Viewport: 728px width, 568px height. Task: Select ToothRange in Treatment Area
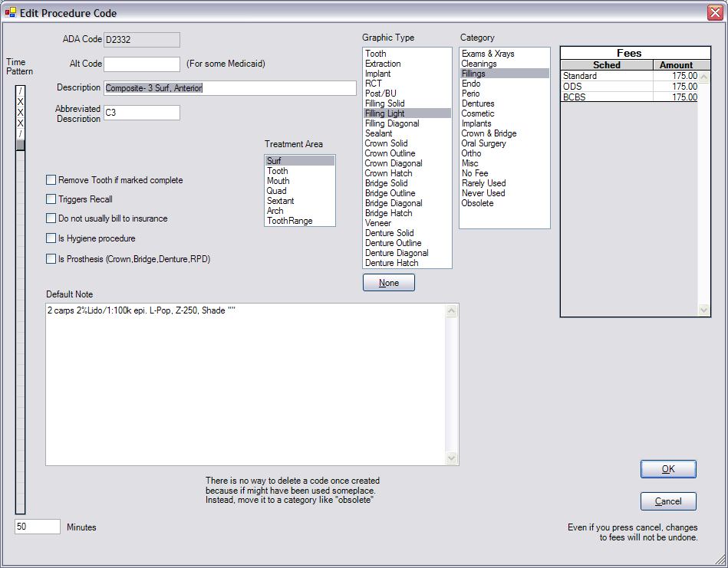point(299,221)
